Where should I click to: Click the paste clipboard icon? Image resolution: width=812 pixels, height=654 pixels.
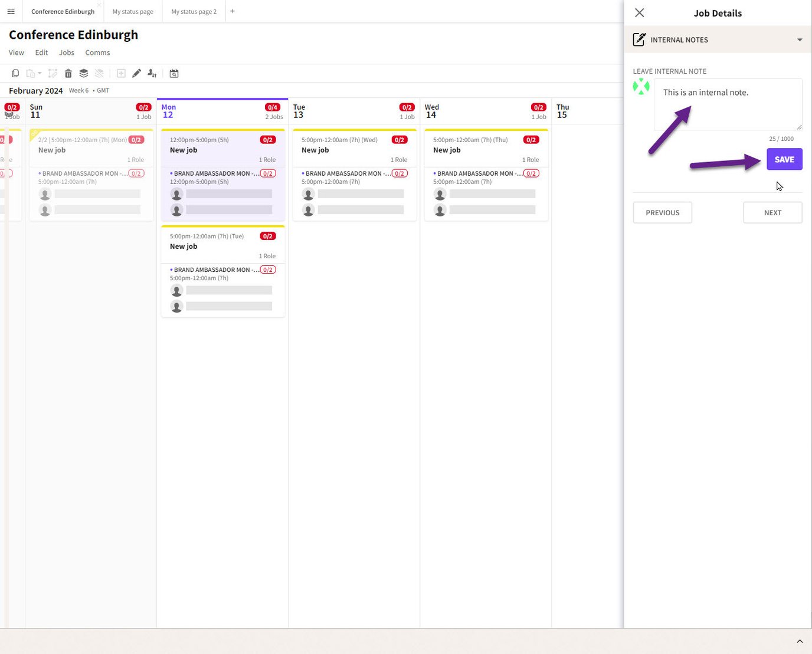point(31,73)
